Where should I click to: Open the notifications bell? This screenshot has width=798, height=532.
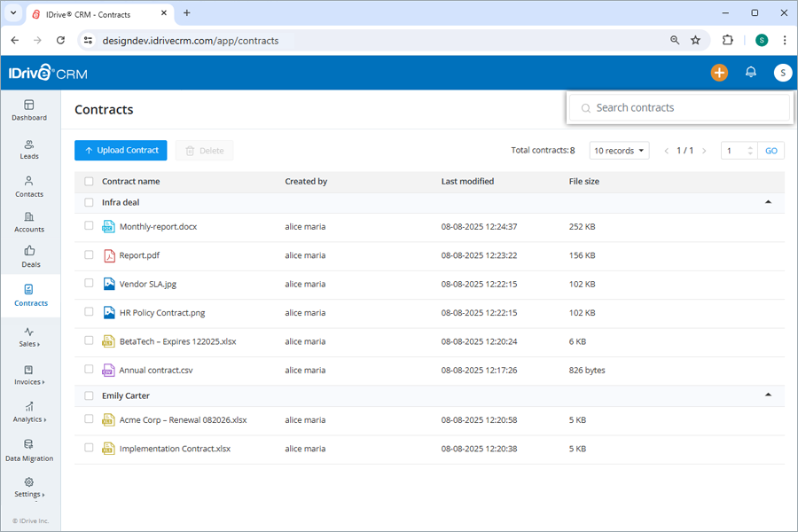pos(750,73)
